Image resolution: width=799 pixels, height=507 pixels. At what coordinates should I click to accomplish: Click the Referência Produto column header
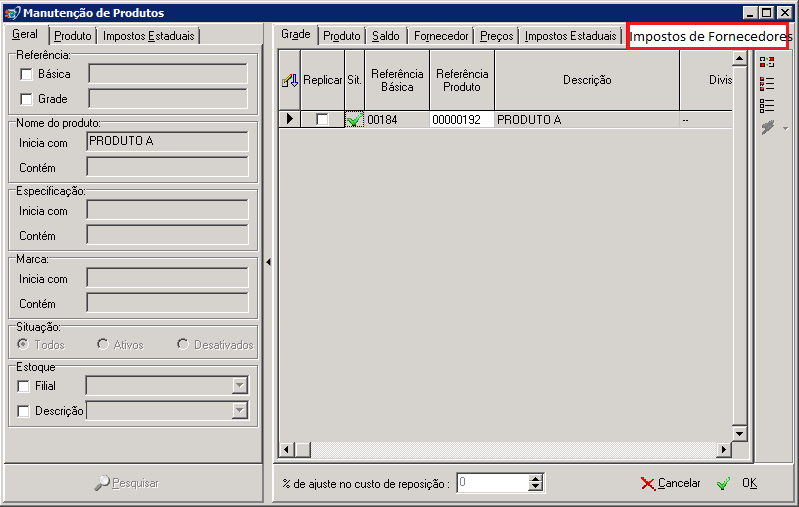(462, 80)
